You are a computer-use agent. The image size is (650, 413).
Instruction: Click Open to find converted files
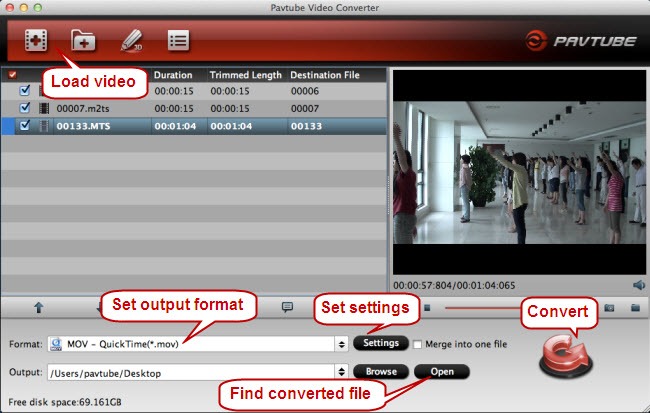[442, 372]
